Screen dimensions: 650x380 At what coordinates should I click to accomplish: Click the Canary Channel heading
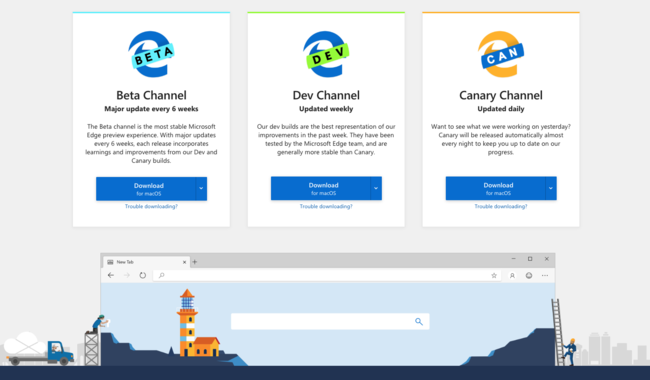tap(501, 95)
